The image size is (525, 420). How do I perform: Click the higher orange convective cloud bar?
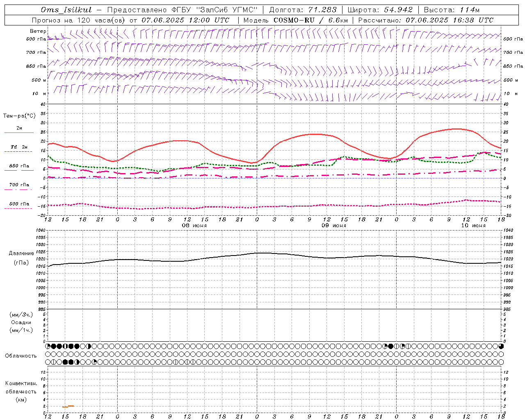point(71,406)
